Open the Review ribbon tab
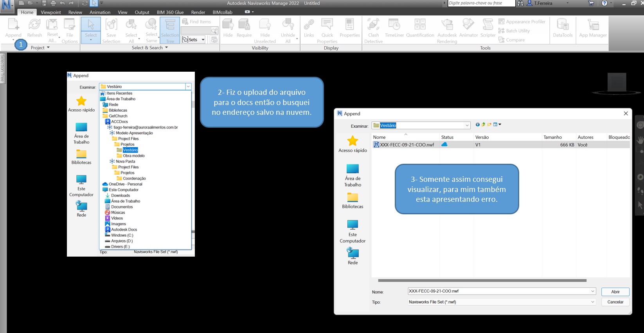This screenshot has height=333, width=644. [x=75, y=12]
